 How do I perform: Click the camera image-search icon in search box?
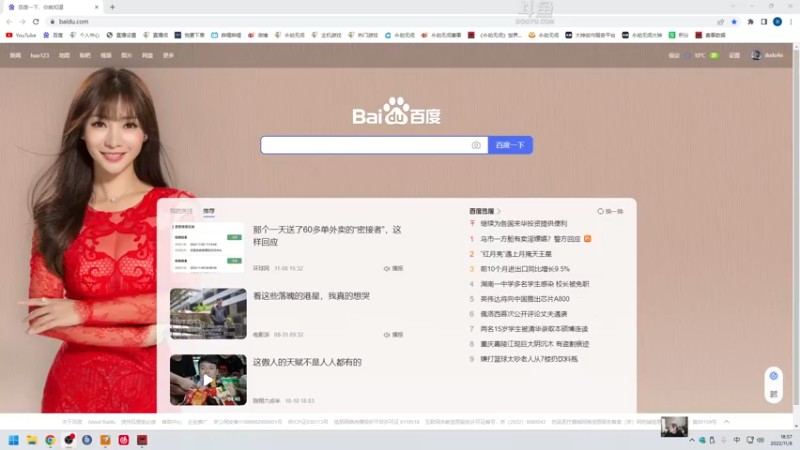pos(476,145)
